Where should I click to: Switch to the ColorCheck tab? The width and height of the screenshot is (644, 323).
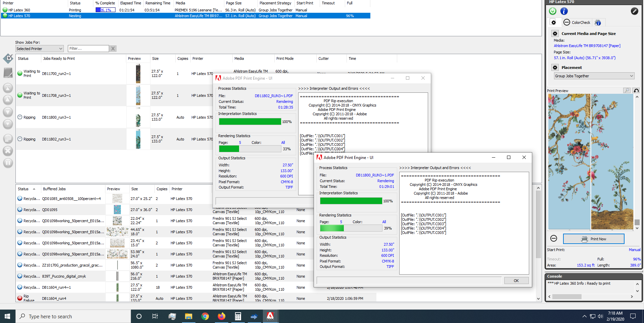pyautogui.click(x=577, y=23)
